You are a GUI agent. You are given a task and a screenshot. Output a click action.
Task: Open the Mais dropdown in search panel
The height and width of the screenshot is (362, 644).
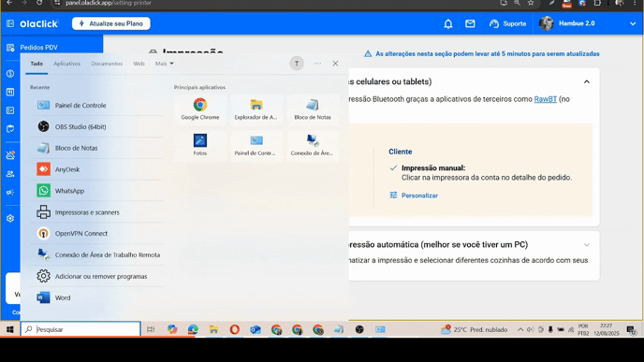tap(165, 64)
